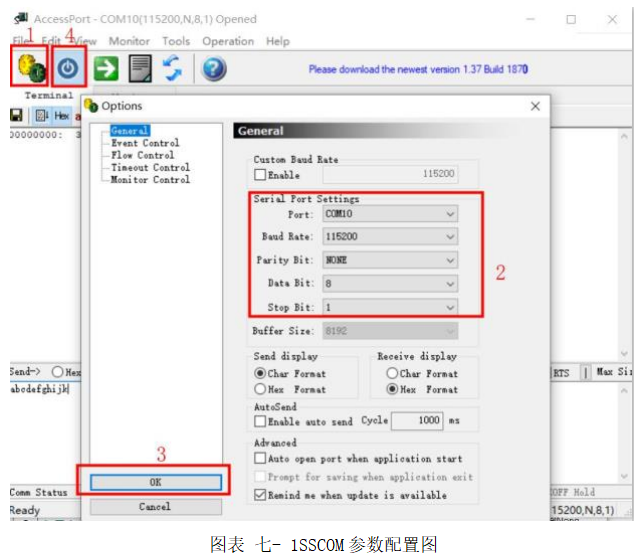
Task: Select Hex Format under Send display
Action: pos(261,389)
